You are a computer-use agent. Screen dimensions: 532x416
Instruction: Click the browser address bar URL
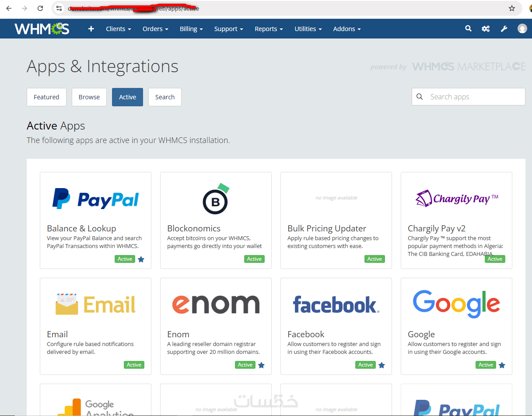click(x=133, y=8)
